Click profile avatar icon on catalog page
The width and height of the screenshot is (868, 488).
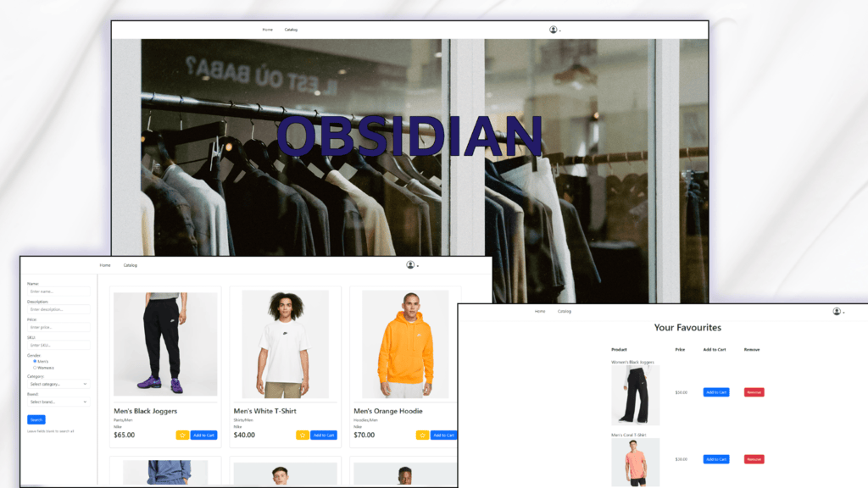pyautogui.click(x=411, y=265)
